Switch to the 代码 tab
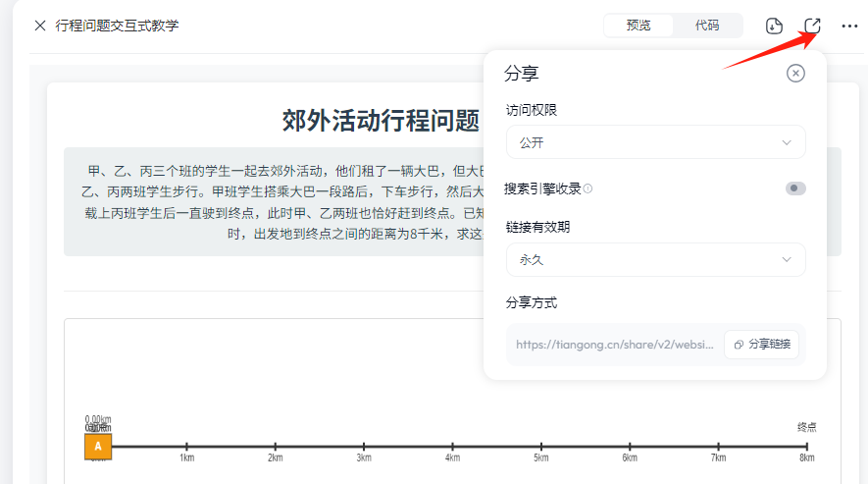Screen dimensions: 868x484 707,26
